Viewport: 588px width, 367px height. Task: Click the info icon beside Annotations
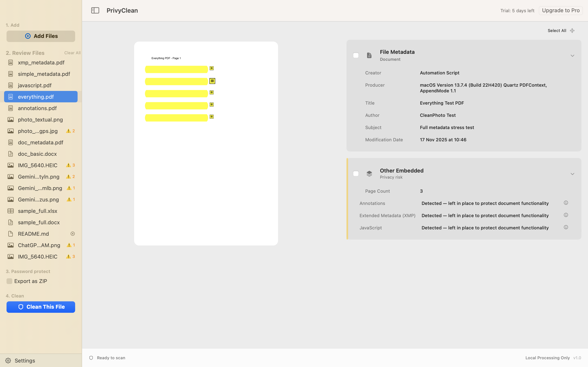pos(566,203)
